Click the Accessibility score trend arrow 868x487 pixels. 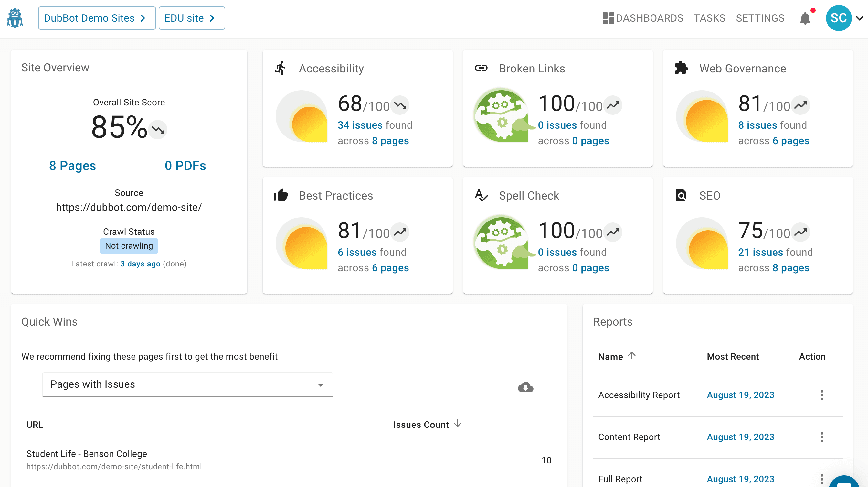click(x=400, y=105)
